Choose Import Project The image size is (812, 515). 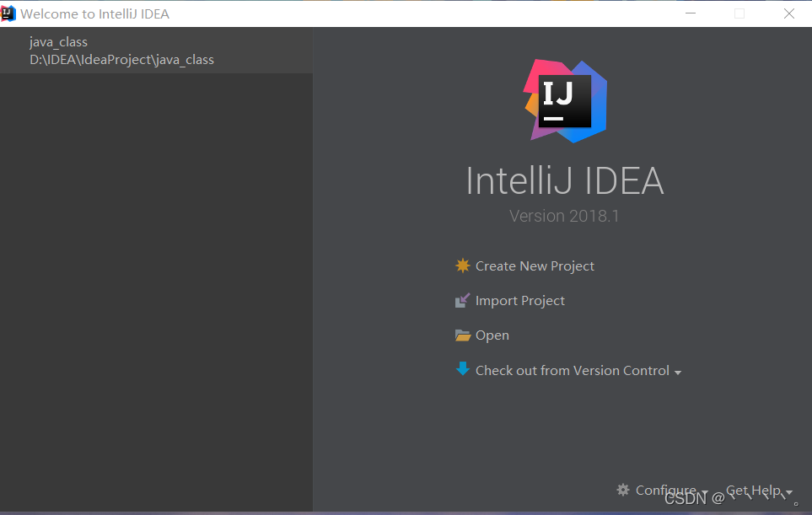(520, 301)
